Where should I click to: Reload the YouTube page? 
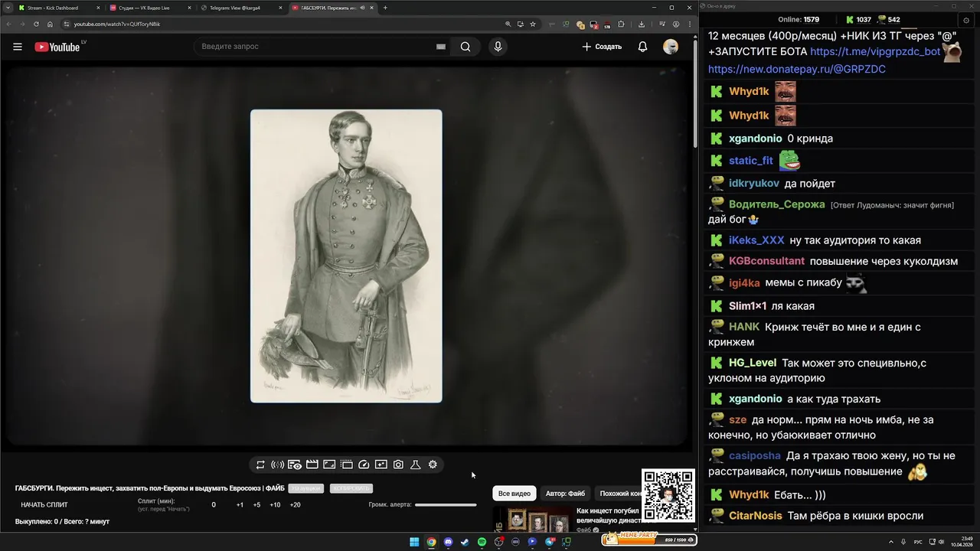pos(36,24)
